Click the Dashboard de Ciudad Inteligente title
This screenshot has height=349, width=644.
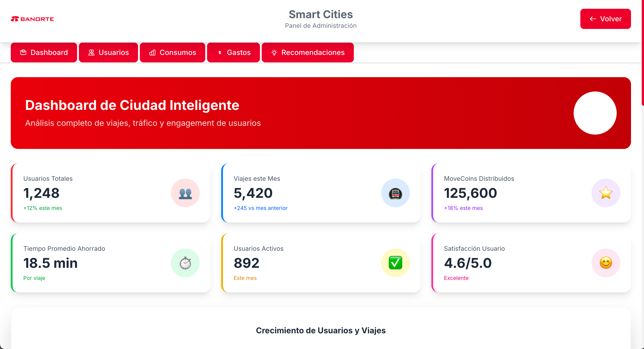pos(132,105)
